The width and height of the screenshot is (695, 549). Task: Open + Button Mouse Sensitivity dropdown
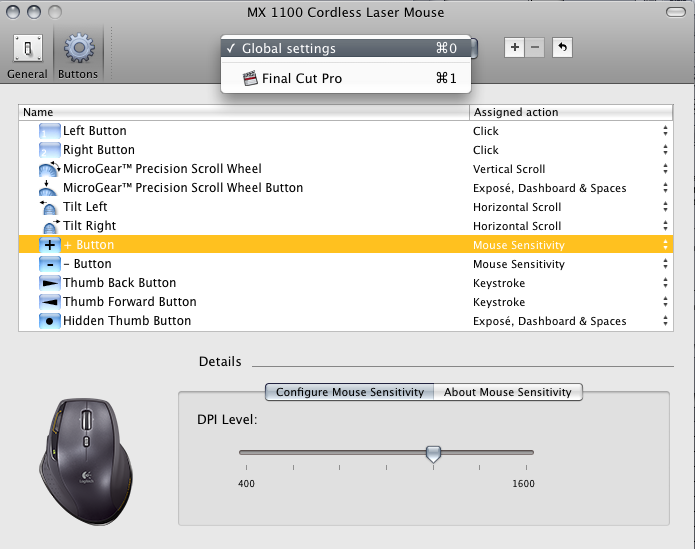coord(665,245)
